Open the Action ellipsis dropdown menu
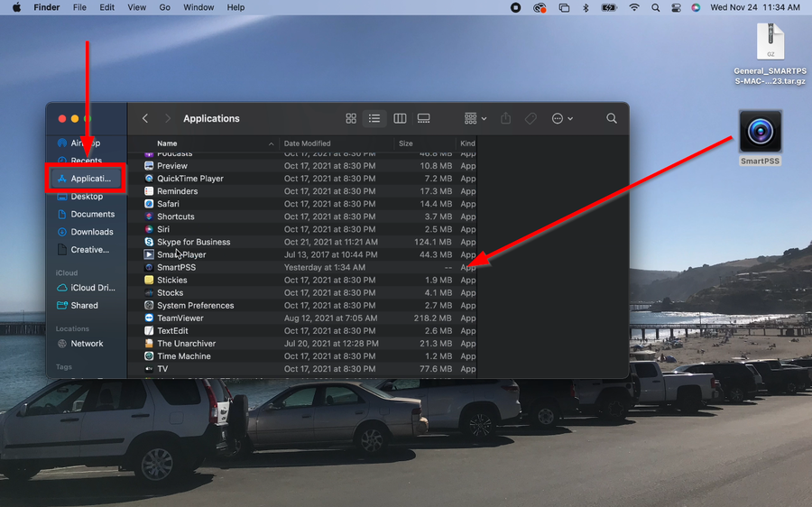The image size is (812, 507). pyautogui.click(x=562, y=119)
